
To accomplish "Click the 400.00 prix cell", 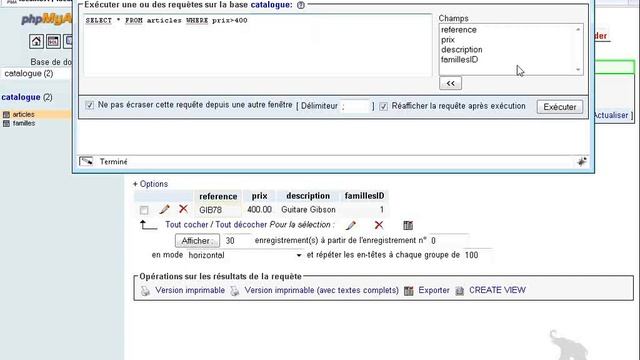I will pyautogui.click(x=259, y=210).
